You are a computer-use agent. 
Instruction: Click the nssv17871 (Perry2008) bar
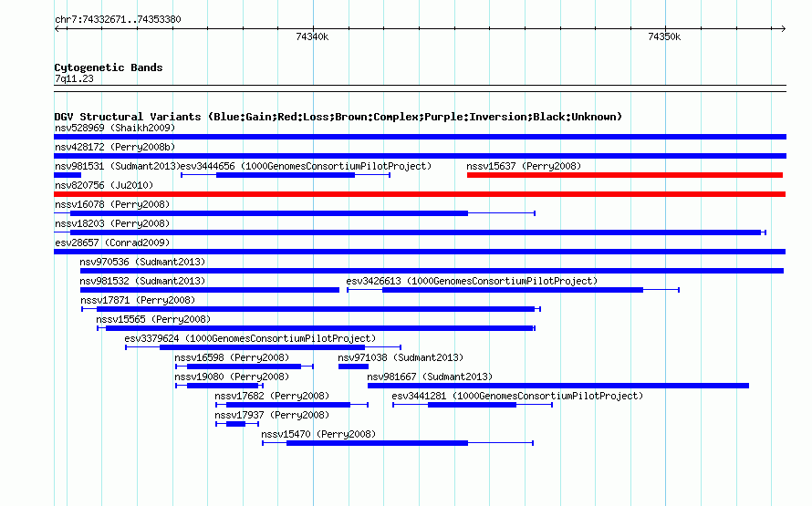click(x=311, y=309)
